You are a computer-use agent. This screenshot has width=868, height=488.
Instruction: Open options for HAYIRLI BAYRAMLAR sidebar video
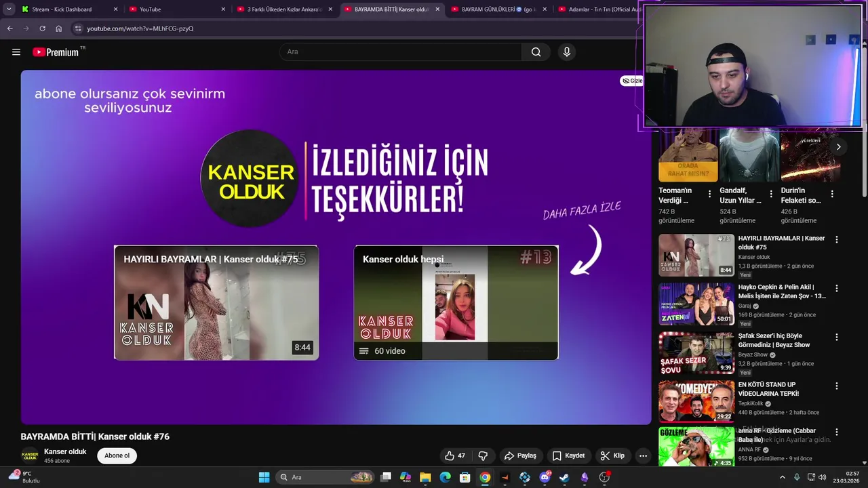tap(836, 239)
